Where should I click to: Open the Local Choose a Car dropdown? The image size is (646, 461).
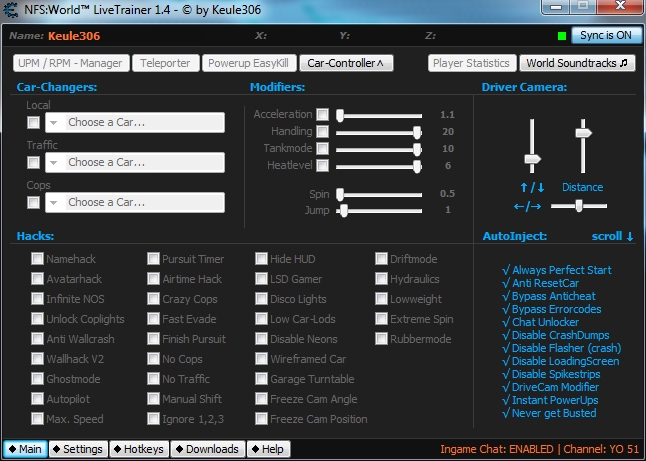(x=135, y=122)
